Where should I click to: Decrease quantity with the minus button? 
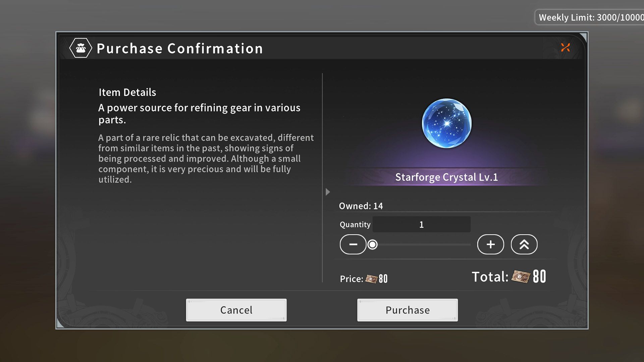click(x=353, y=244)
